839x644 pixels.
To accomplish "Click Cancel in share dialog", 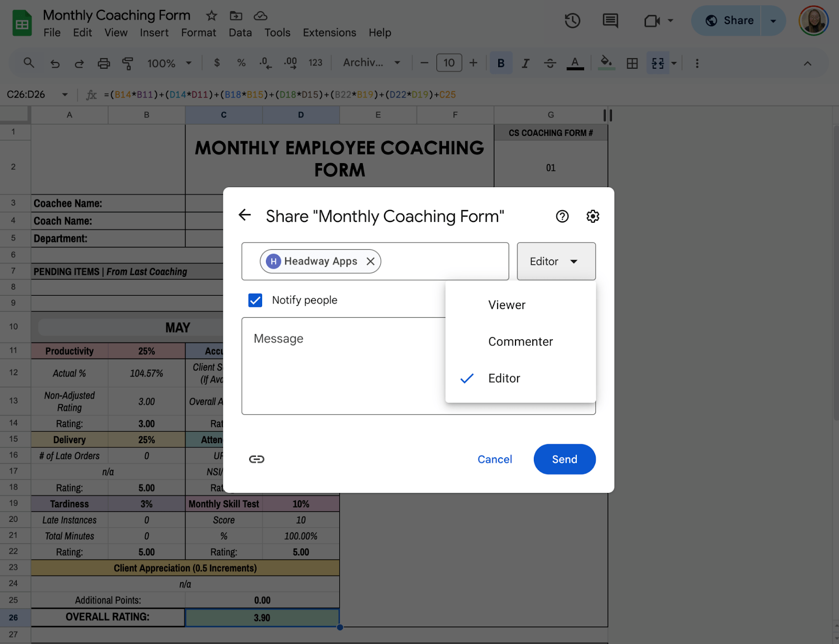I will click(494, 459).
